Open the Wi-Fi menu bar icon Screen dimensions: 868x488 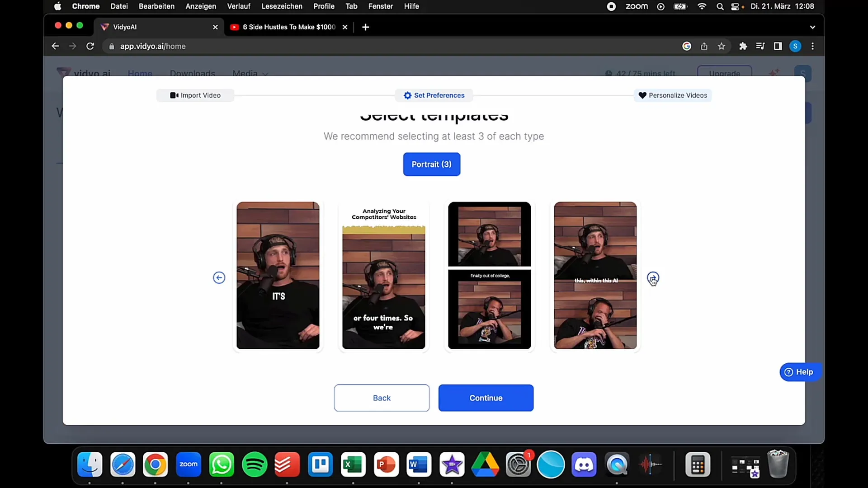point(702,6)
